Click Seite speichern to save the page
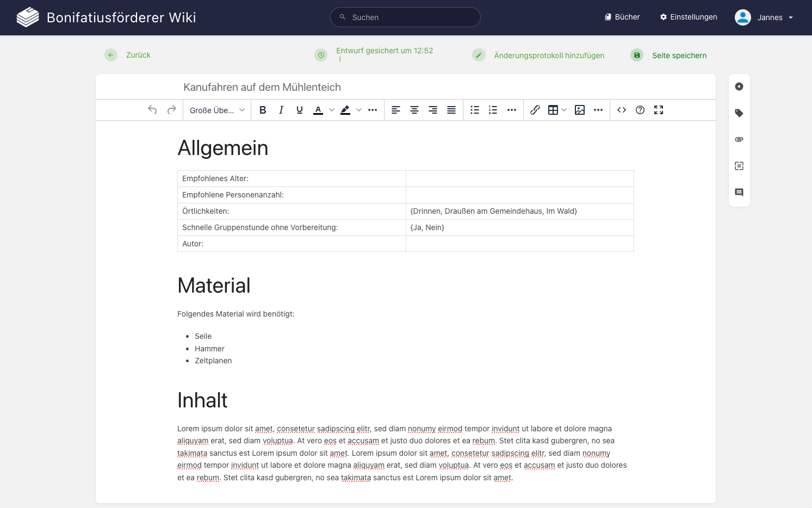 point(679,55)
